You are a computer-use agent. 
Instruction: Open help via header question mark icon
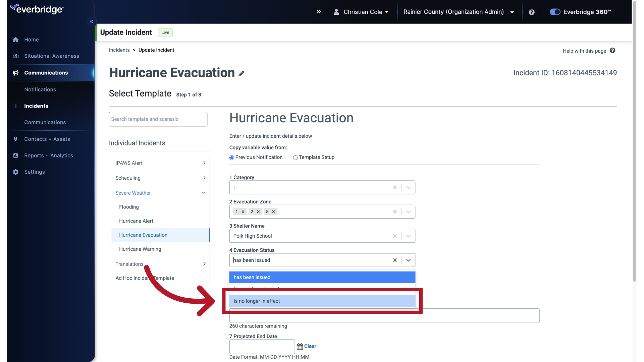(532, 12)
